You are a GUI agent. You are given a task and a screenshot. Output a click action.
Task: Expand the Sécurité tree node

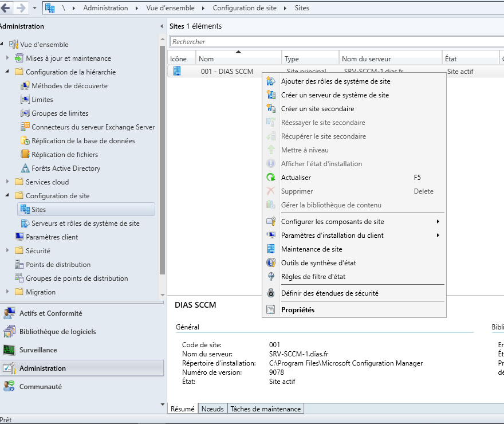pos(7,251)
